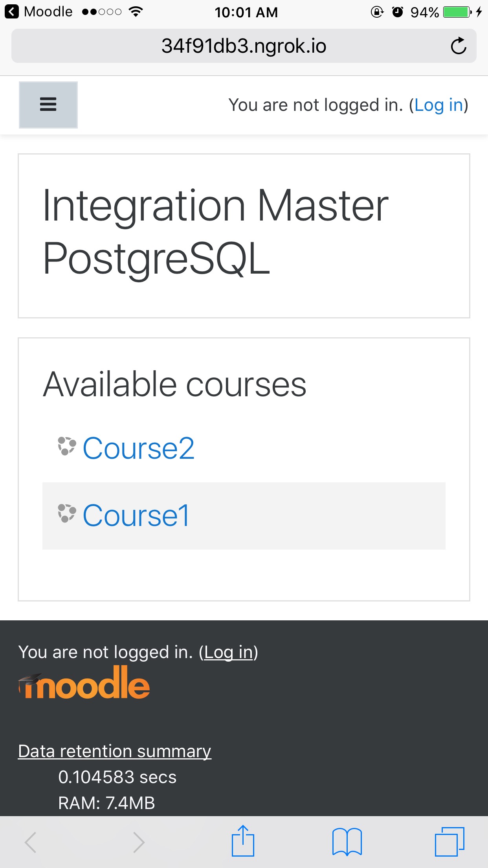Tap the browser forward arrow
This screenshot has width=488, height=868.
click(x=138, y=842)
